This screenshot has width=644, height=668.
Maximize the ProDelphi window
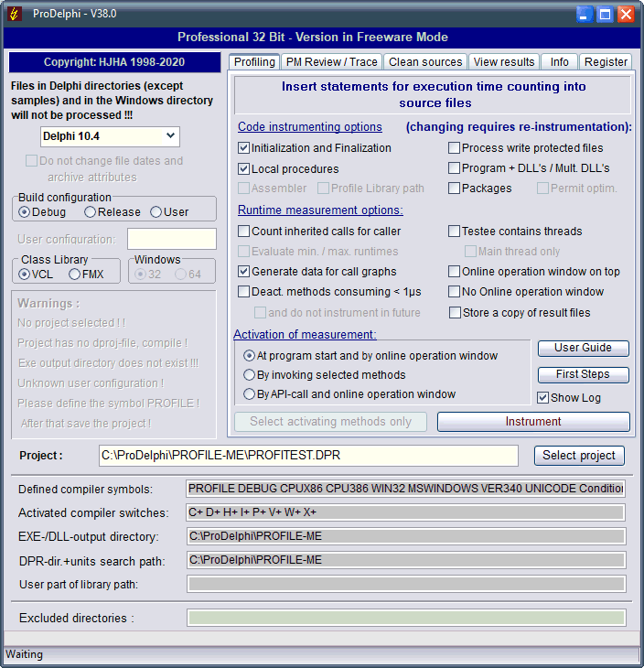tap(605, 14)
